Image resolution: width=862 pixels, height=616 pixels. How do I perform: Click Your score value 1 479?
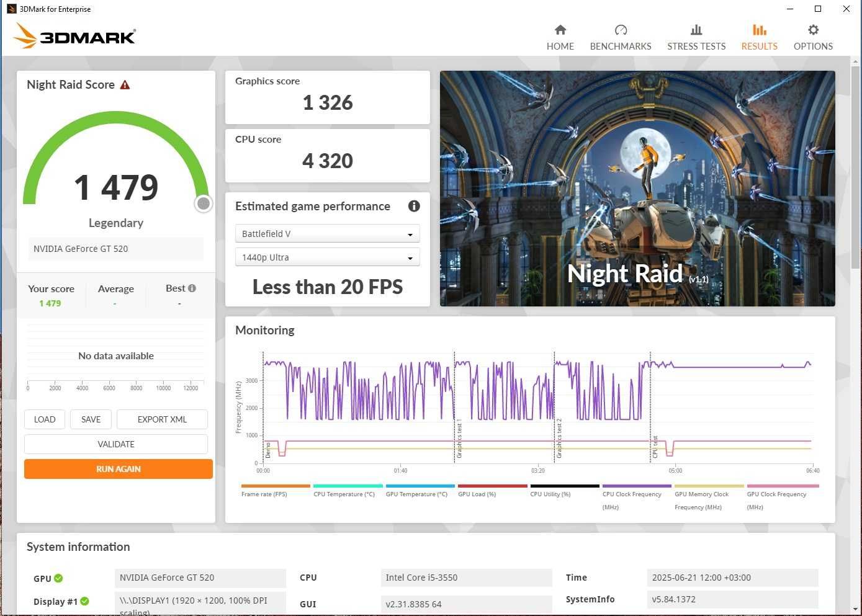point(50,303)
